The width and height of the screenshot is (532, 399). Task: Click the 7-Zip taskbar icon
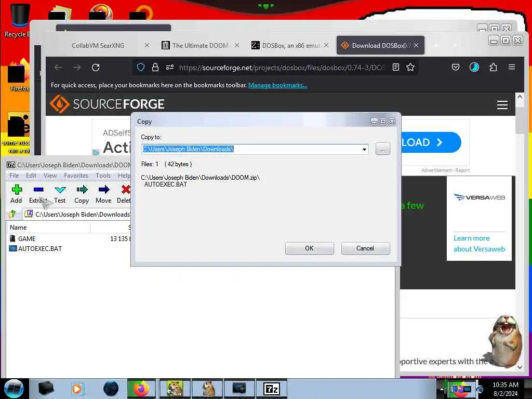pos(271,389)
